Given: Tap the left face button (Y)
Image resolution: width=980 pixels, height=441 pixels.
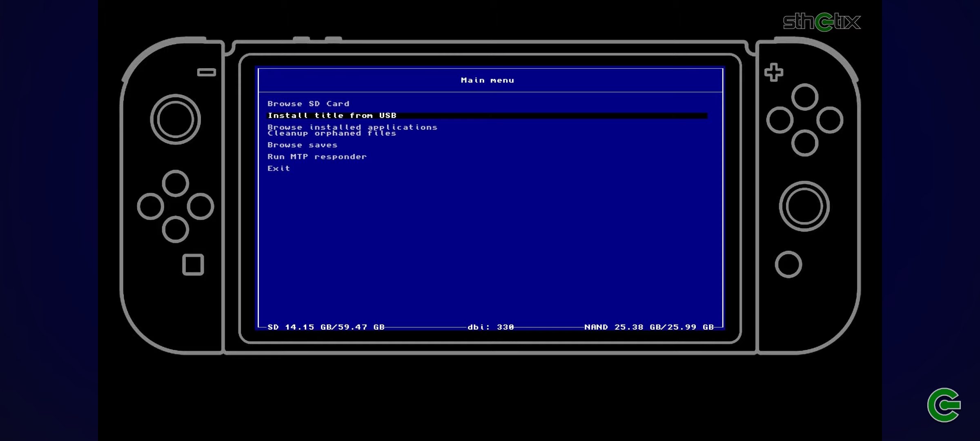Looking at the screenshot, I should [780, 120].
